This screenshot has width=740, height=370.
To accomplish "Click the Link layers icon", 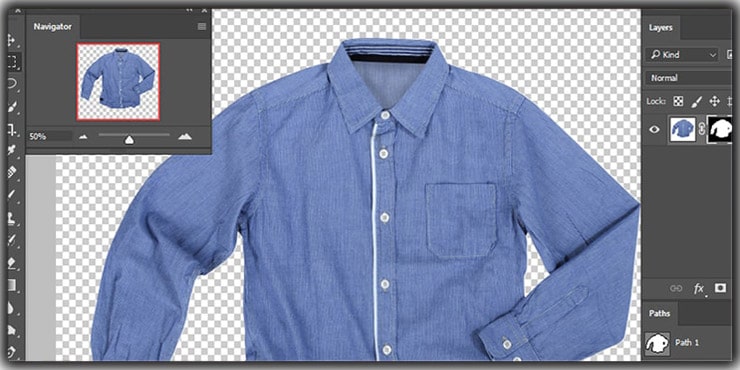I will [x=676, y=288].
